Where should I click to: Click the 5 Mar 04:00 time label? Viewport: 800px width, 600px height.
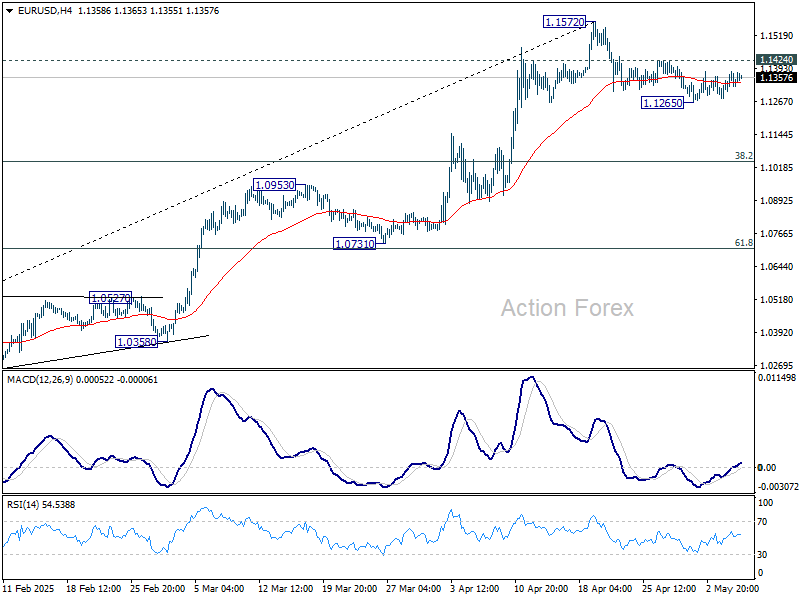pyautogui.click(x=219, y=588)
